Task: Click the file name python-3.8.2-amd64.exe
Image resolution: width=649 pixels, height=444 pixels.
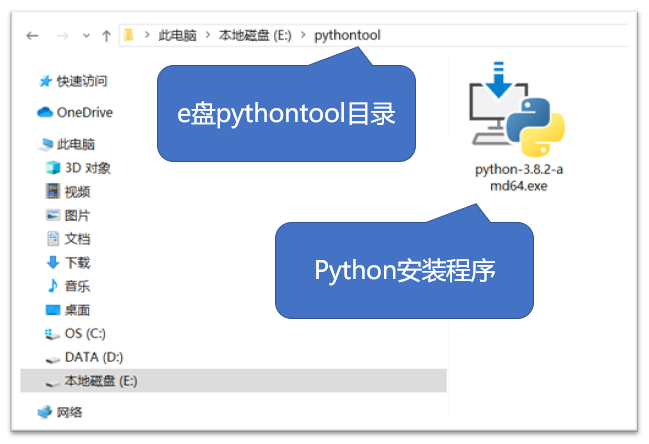Action: 519,177
